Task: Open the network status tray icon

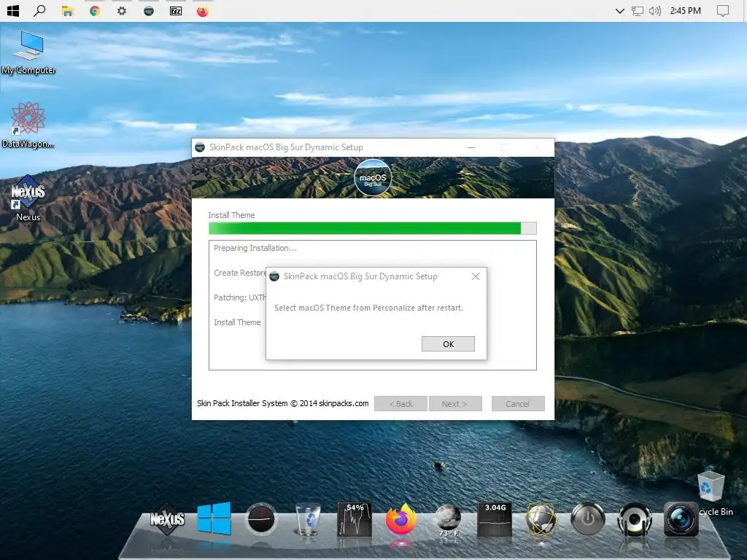Action: (x=638, y=11)
